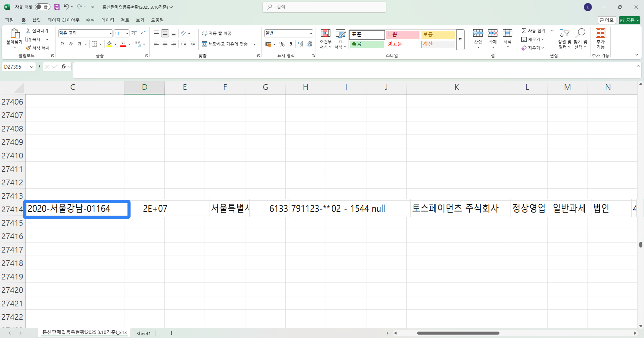Viewport: 644px width, 338px height.
Task: Switch to the Sheet1 tab
Action: coord(143,333)
